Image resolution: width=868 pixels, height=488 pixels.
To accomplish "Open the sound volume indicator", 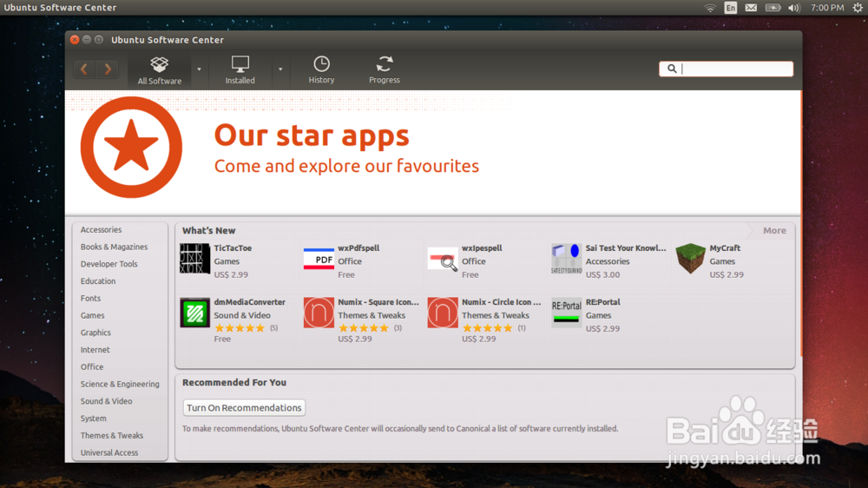I will 794,8.
